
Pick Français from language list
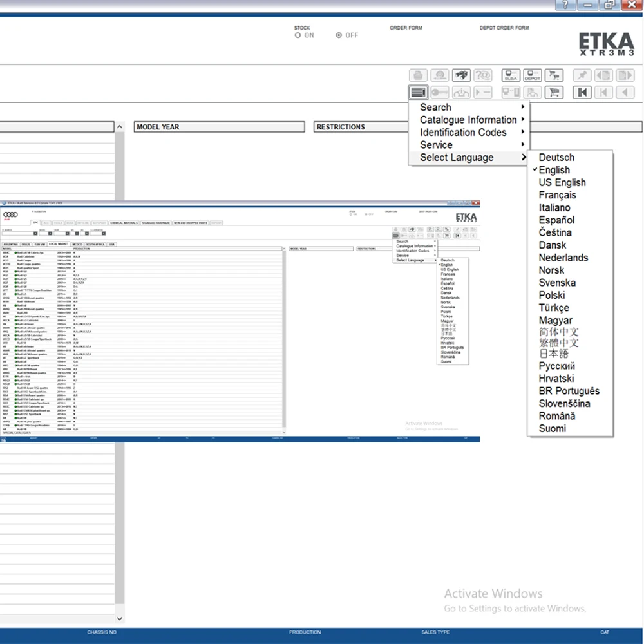click(557, 195)
